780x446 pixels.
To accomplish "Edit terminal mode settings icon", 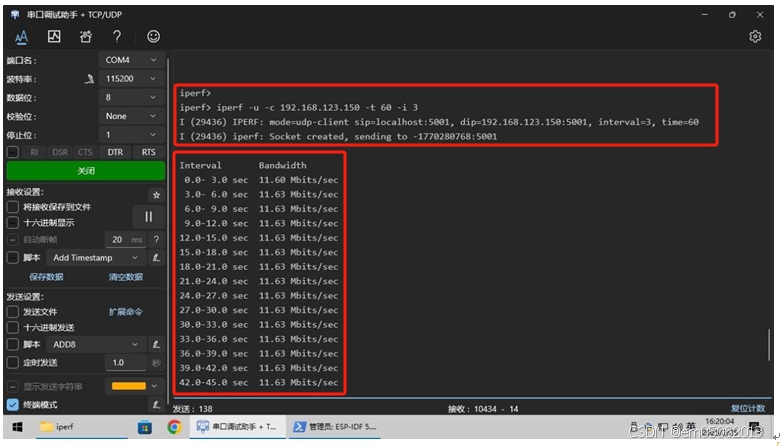I will (156, 405).
